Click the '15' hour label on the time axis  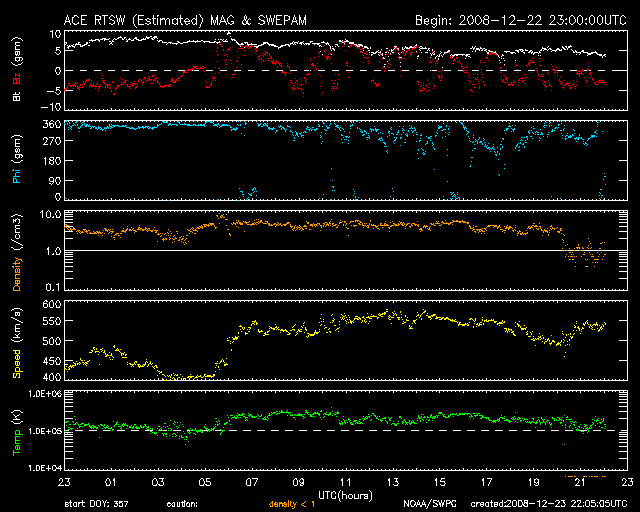[440, 482]
